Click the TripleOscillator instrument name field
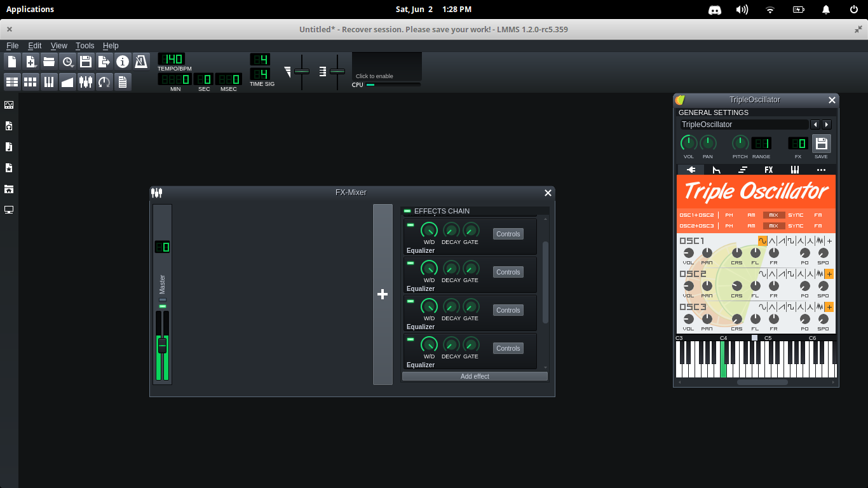 click(x=744, y=125)
